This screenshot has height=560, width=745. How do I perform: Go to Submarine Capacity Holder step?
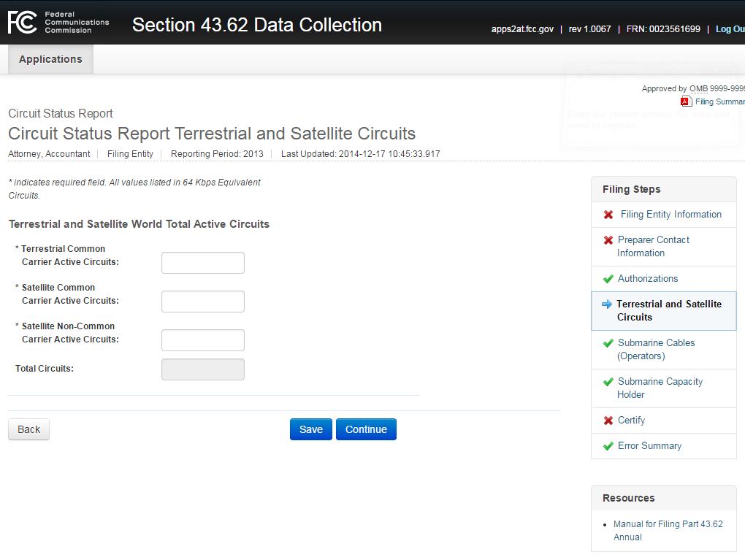click(660, 388)
